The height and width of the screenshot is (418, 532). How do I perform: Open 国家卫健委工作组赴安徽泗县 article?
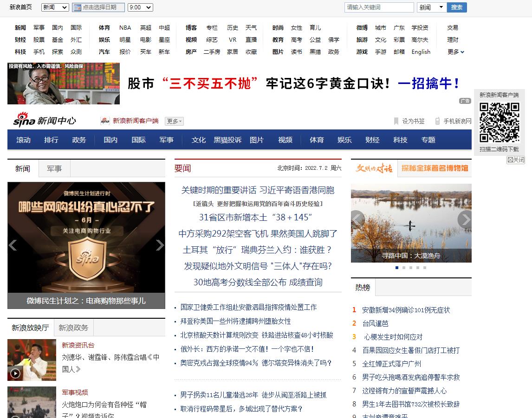pos(248,307)
